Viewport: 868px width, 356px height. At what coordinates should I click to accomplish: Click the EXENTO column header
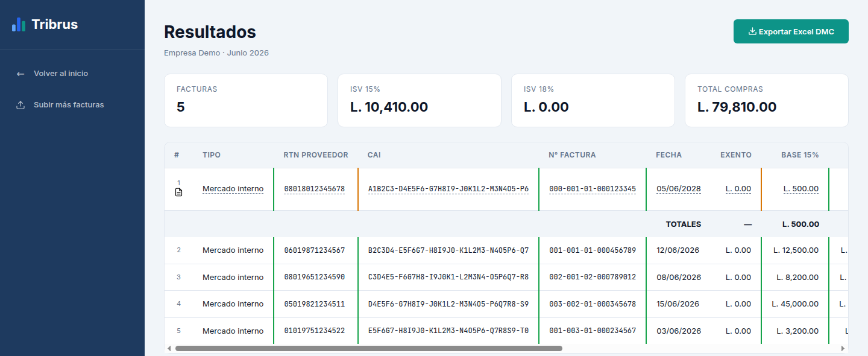tap(736, 155)
